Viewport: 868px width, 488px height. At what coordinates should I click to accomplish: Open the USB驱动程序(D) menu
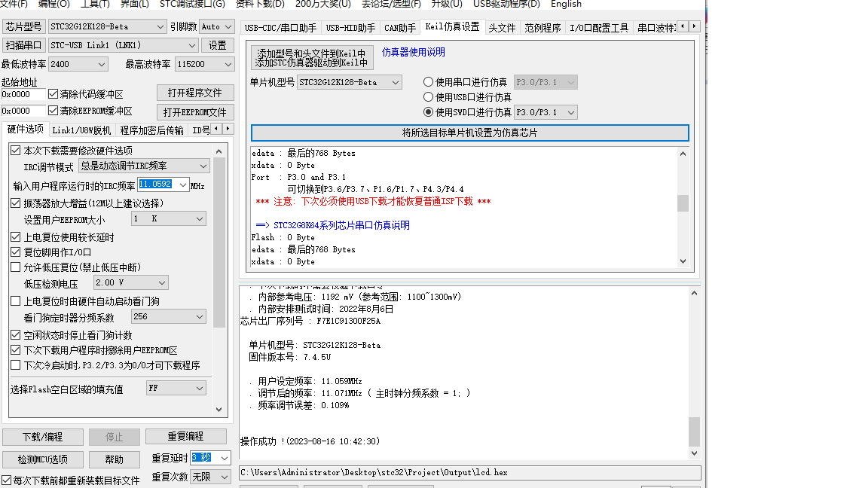506,4
